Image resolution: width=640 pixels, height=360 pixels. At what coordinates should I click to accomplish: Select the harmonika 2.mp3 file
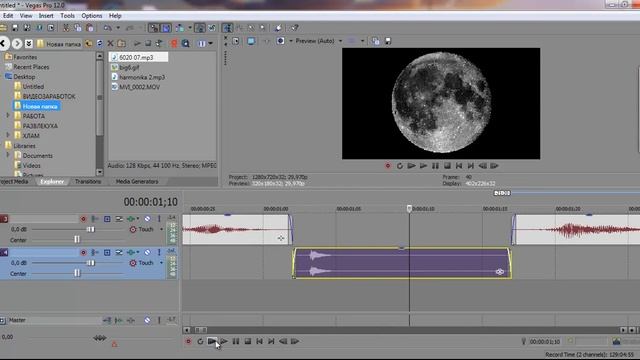click(x=142, y=77)
